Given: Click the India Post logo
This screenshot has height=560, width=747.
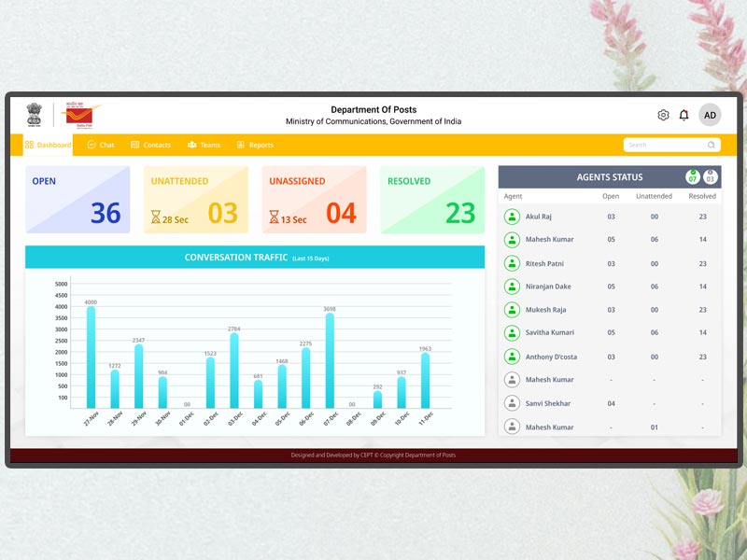Looking at the screenshot, I should (77, 115).
